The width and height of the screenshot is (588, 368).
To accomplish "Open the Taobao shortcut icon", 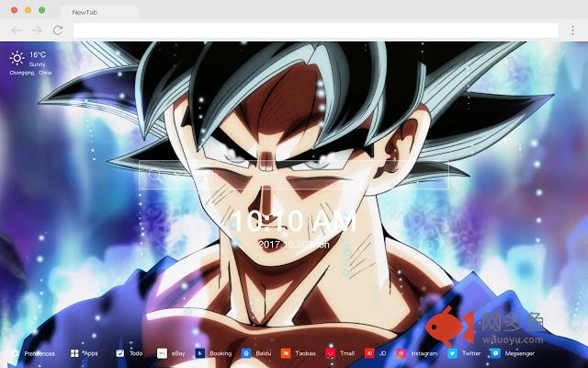I will pos(286,353).
